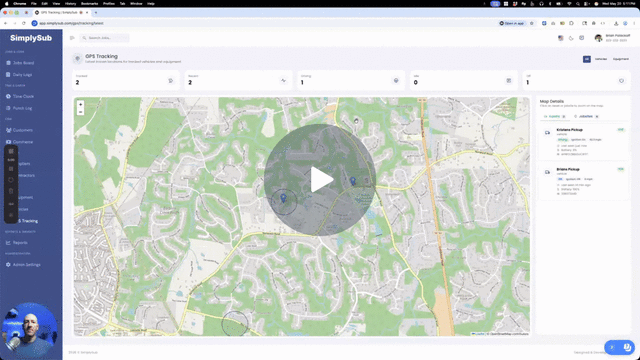The image size is (640, 360).
Task: Select GPS Tracking sidebar item
Action: [29, 221]
